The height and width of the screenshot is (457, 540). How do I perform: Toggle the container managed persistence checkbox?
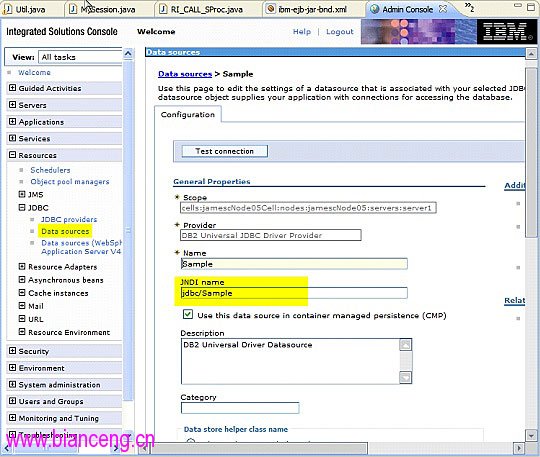coord(188,314)
